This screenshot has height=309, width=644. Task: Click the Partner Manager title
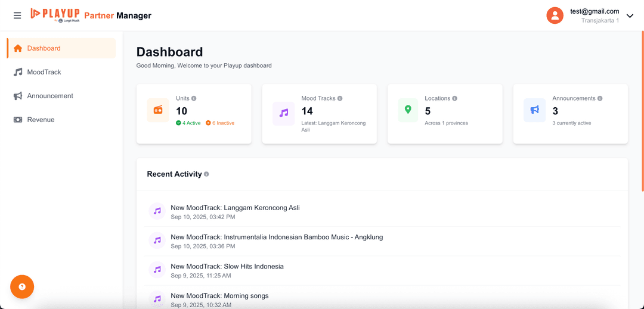(x=118, y=15)
